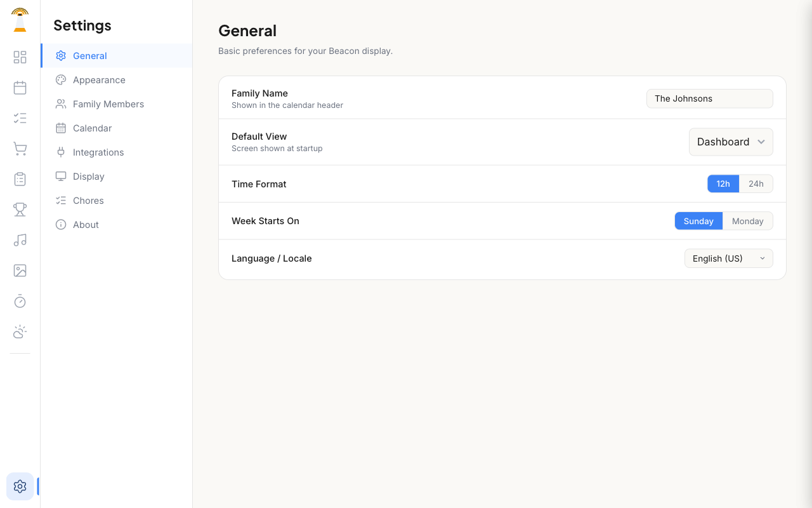This screenshot has width=812, height=508.
Task: Go to the About page
Action: (x=86, y=224)
